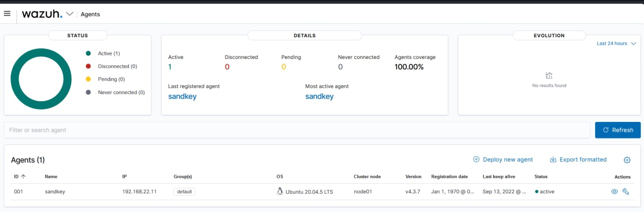
Task: Open last registered agent sandkey link
Action: pyautogui.click(x=182, y=97)
